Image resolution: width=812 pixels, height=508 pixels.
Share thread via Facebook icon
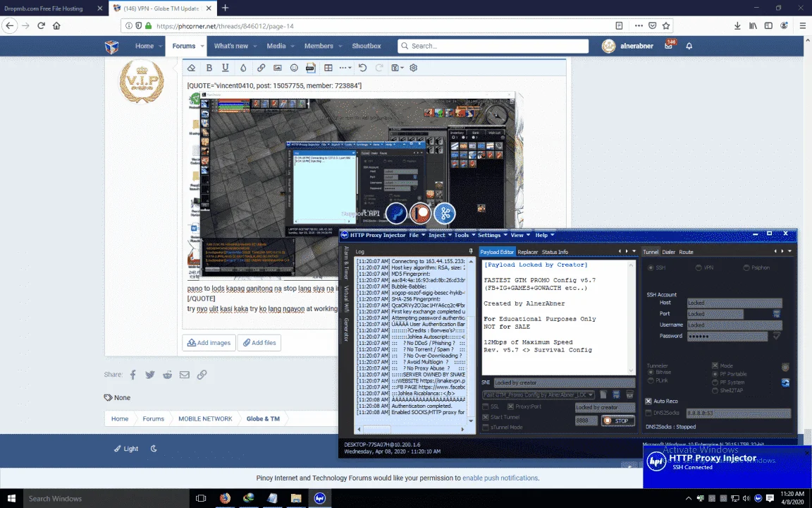133,375
